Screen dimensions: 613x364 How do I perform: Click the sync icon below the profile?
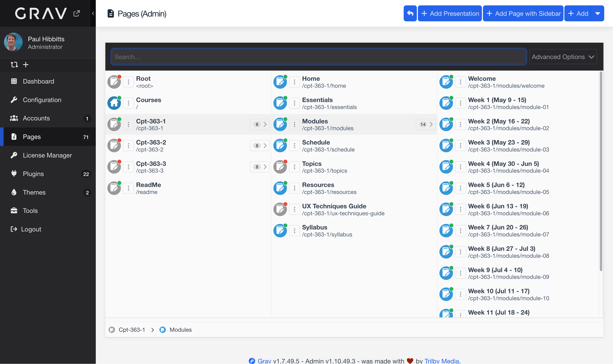(x=14, y=65)
